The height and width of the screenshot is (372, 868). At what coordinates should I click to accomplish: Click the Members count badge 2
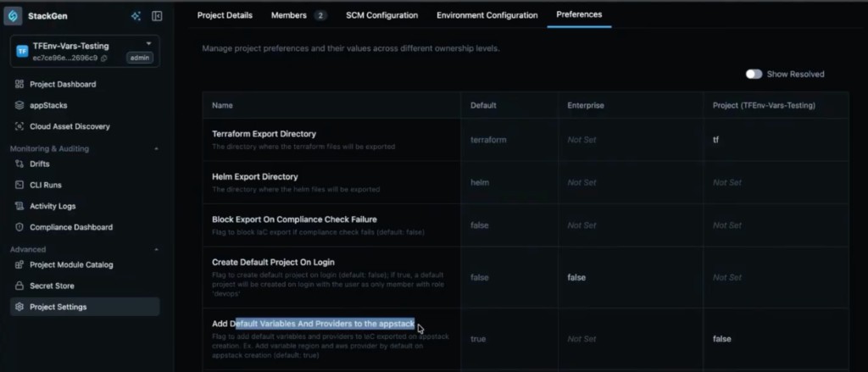pyautogui.click(x=320, y=15)
